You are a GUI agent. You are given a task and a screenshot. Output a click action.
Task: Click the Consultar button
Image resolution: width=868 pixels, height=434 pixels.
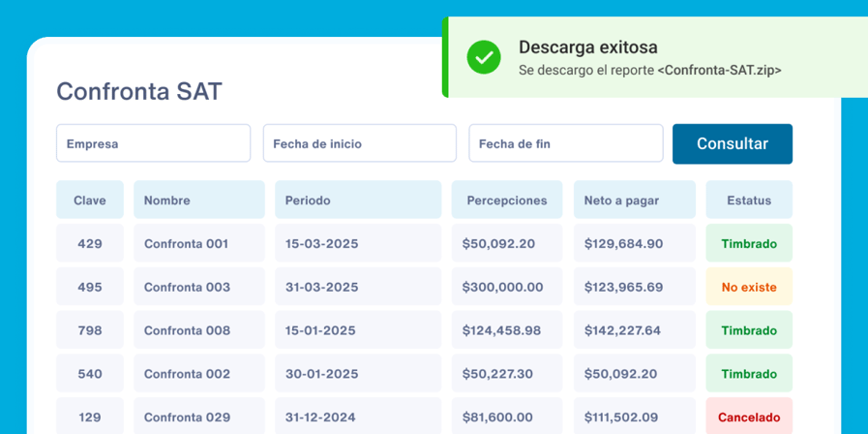732,143
